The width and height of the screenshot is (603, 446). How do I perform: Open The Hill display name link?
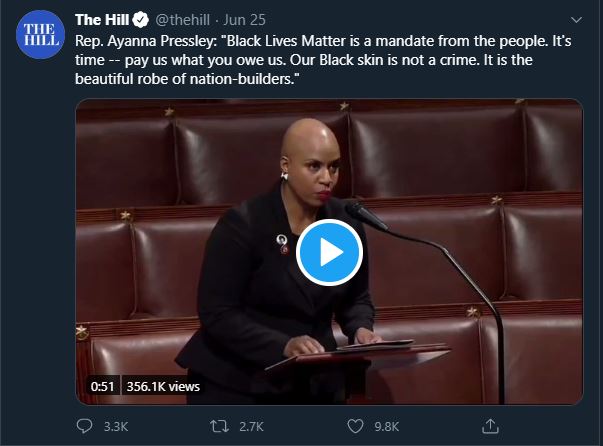(102, 20)
